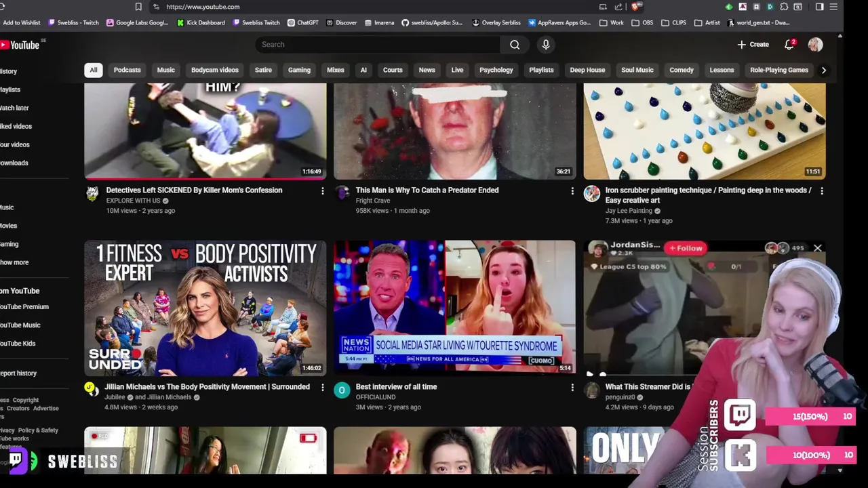Open EXPLORE WITH US channel avatar
The width and height of the screenshot is (868, 488).
coord(92,194)
